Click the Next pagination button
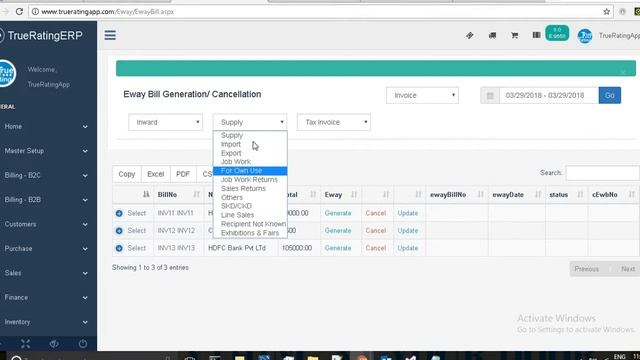The image size is (640, 360). click(628, 269)
